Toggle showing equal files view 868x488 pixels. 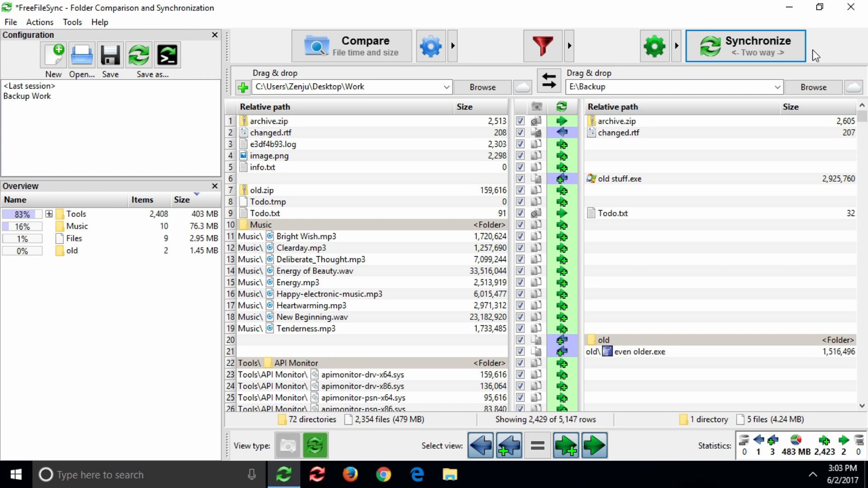tap(538, 446)
